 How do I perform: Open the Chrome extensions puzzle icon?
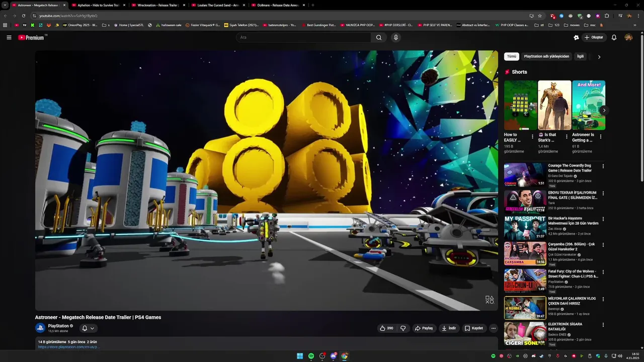pyautogui.click(x=607, y=16)
